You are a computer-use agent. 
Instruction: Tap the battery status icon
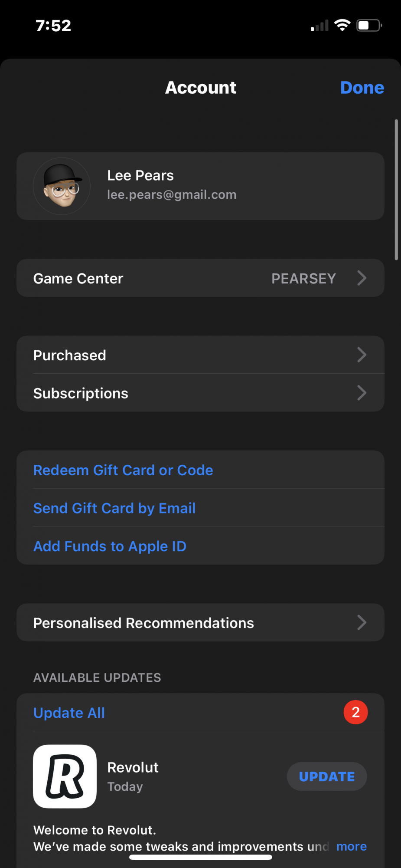point(369,26)
